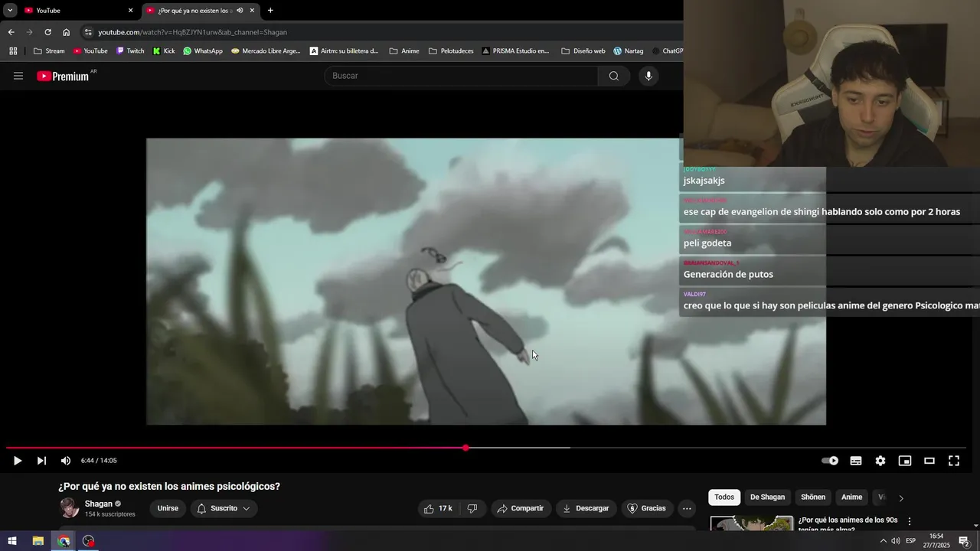Select the Anime filter chip

click(x=852, y=497)
